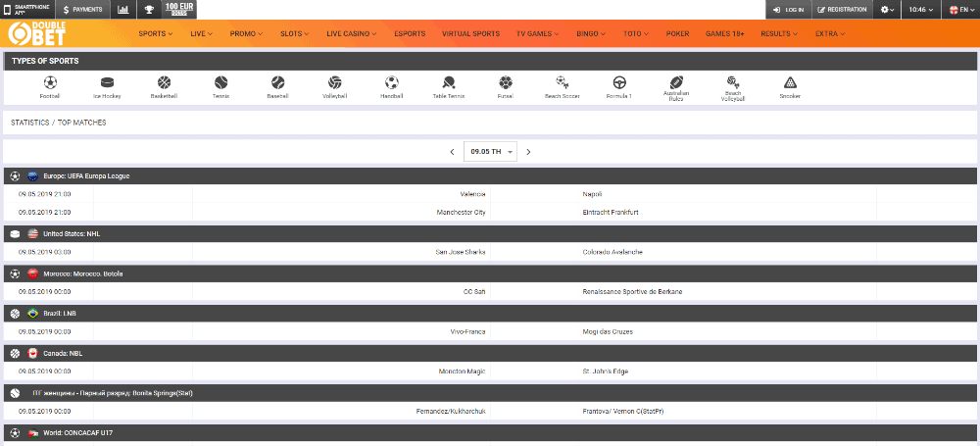Expand the Results menu

coord(779,33)
